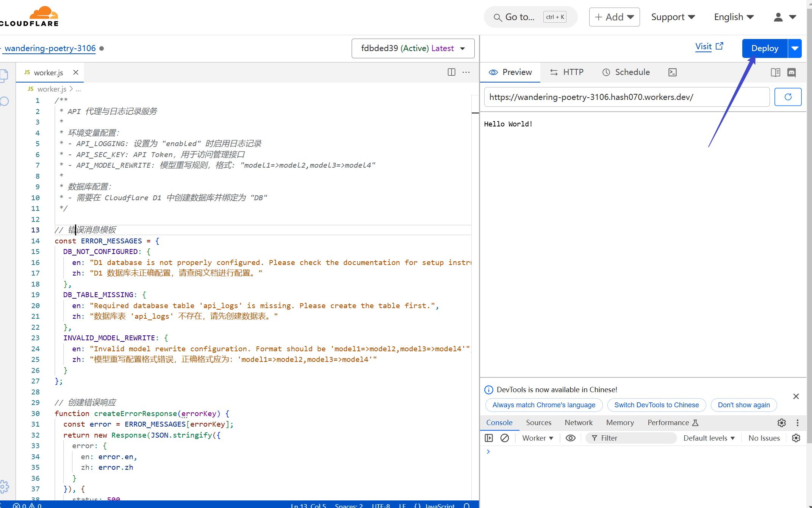Open the documentation book icon

point(776,72)
